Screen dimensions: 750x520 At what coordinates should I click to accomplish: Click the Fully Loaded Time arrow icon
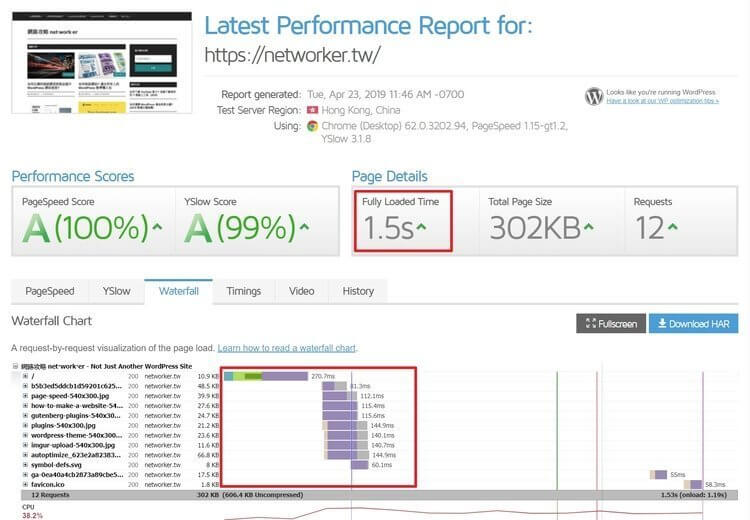[421, 226]
